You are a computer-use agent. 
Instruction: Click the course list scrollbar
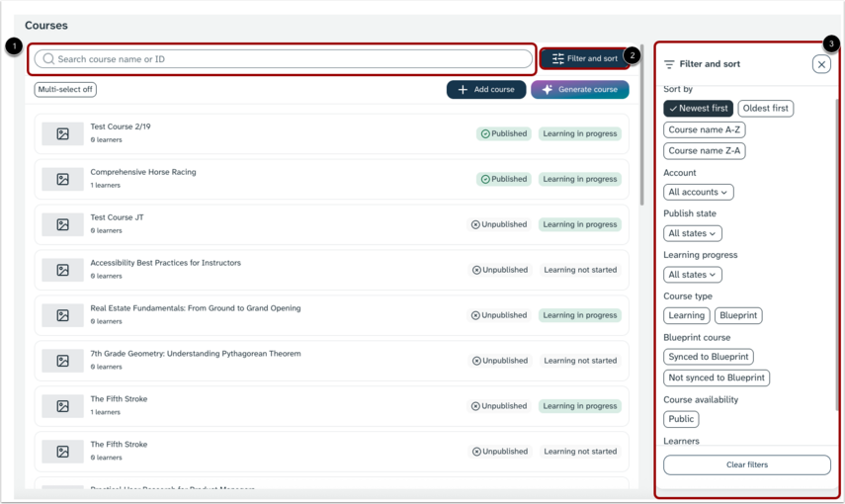pyautogui.click(x=641, y=126)
